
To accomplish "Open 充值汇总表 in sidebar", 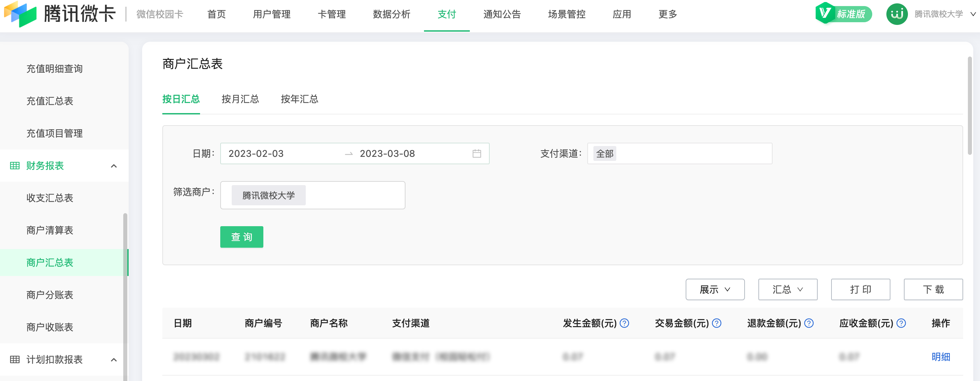I will 50,101.
